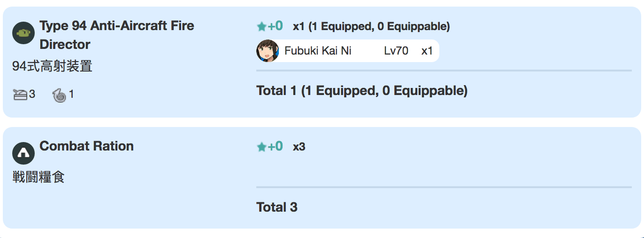Select the Fubuki Kai Ni ship name
Viewport: 644px width, 238px height.
(x=318, y=51)
